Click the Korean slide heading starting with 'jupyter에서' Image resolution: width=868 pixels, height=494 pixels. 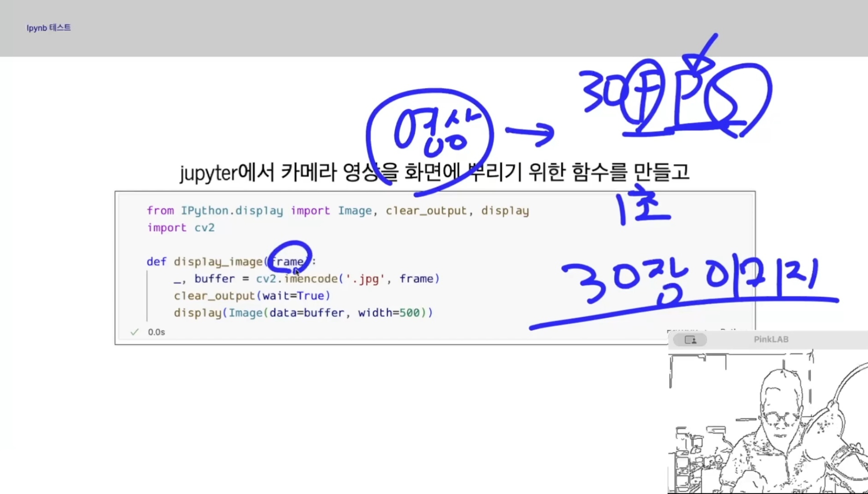(x=434, y=173)
